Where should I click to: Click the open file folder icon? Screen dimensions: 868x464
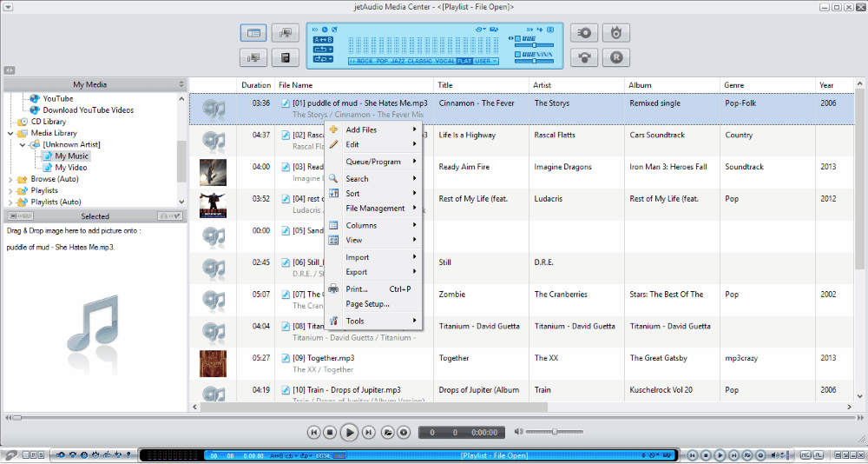[388, 432]
